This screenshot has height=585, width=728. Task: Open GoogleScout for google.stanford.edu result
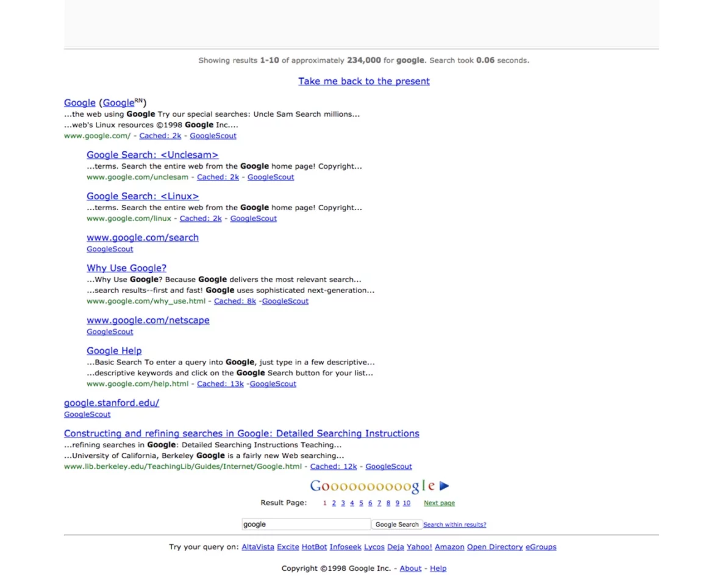(87, 414)
